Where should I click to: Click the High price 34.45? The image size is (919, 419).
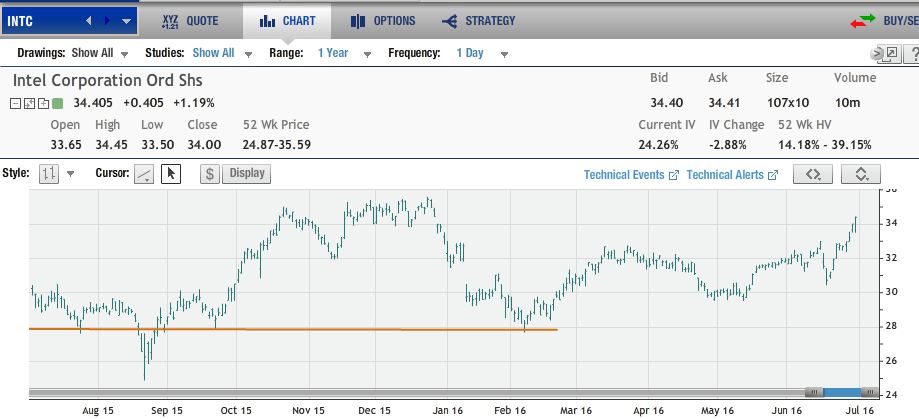(111, 144)
